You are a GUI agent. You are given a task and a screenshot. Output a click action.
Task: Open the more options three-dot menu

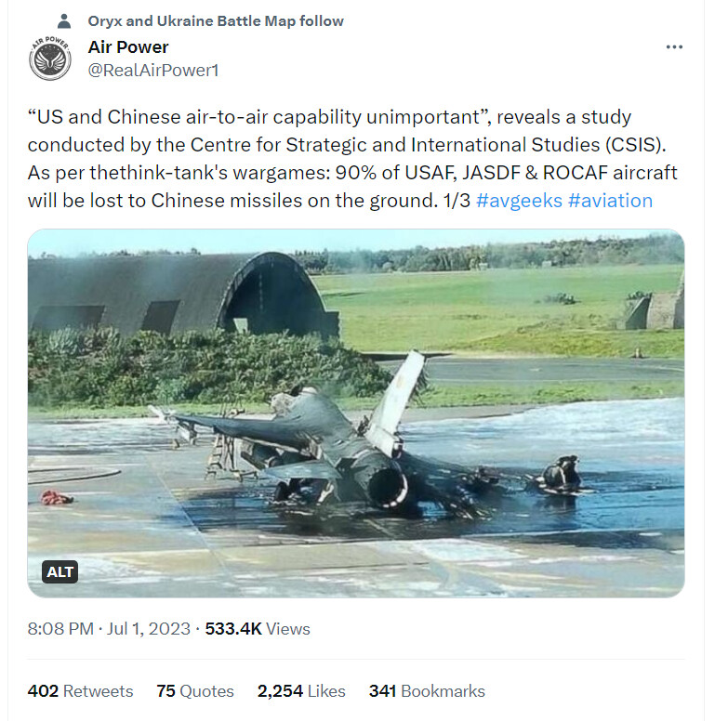(x=674, y=48)
